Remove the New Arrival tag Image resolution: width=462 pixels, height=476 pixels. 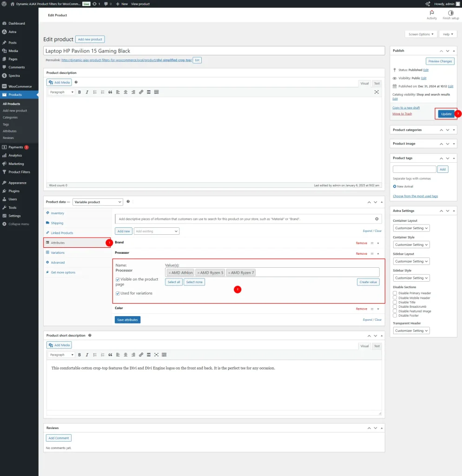point(395,186)
